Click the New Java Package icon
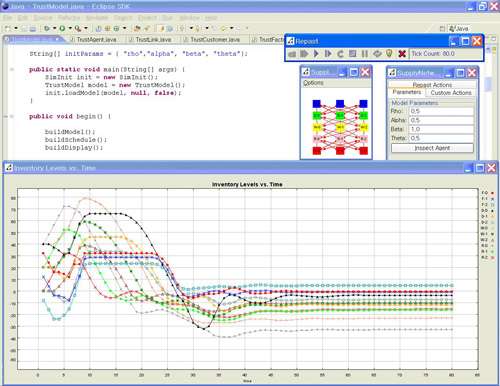 point(108,28)
